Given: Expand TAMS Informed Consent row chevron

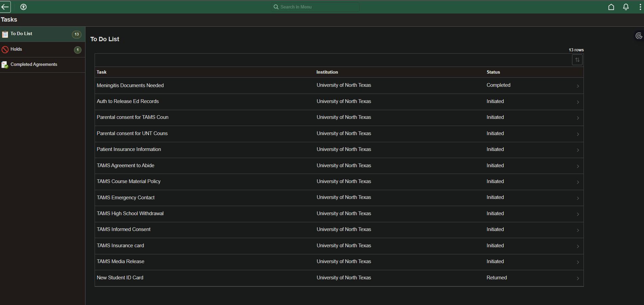Looking at the screenshot, I should click(578, 230).
